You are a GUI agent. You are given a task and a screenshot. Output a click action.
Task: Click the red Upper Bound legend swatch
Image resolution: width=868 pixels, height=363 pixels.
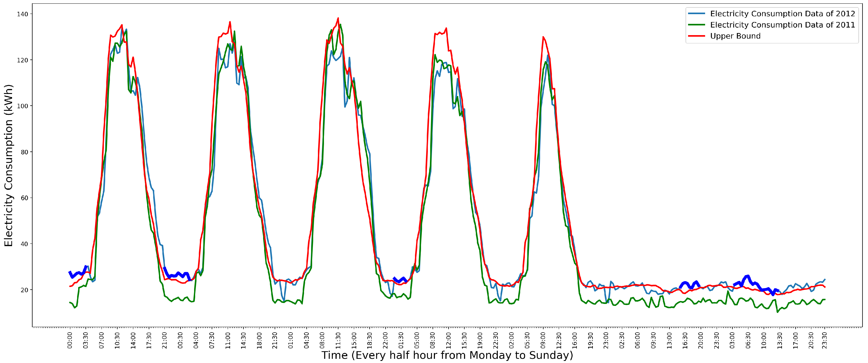click(696, 36)
